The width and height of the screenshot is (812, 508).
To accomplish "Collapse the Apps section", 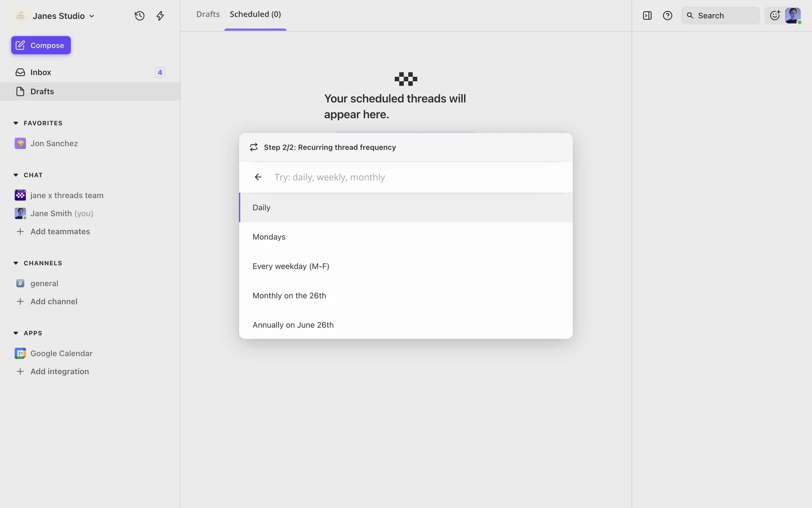I will tap(16, 333).
